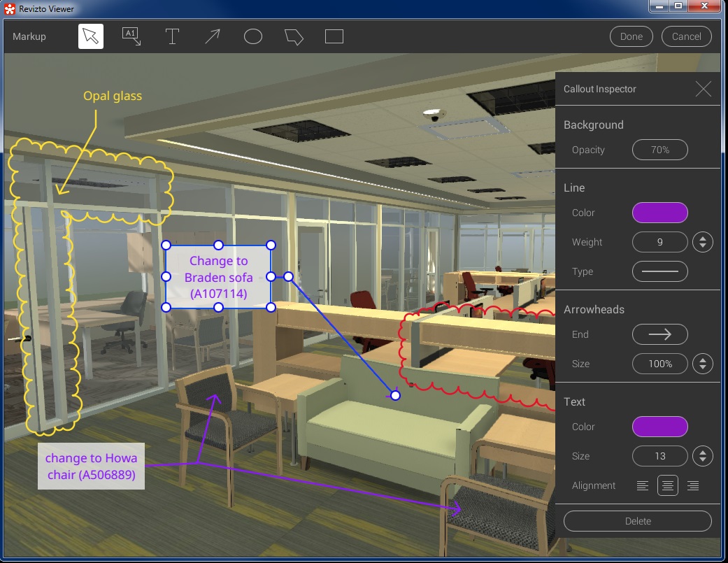Screen dimensions: 728x563
Task: Set text alignment to right
Action: pyautogui.click(x=693, y=485)
